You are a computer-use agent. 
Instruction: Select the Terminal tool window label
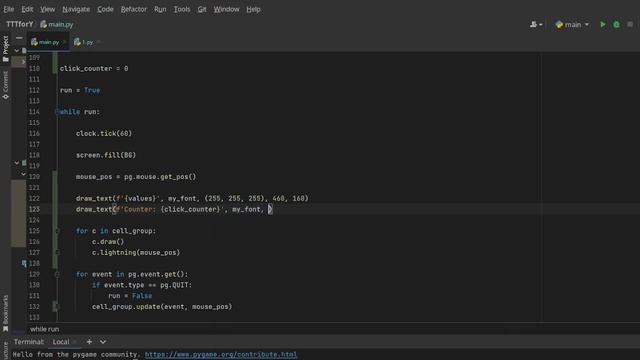(29, 342)
